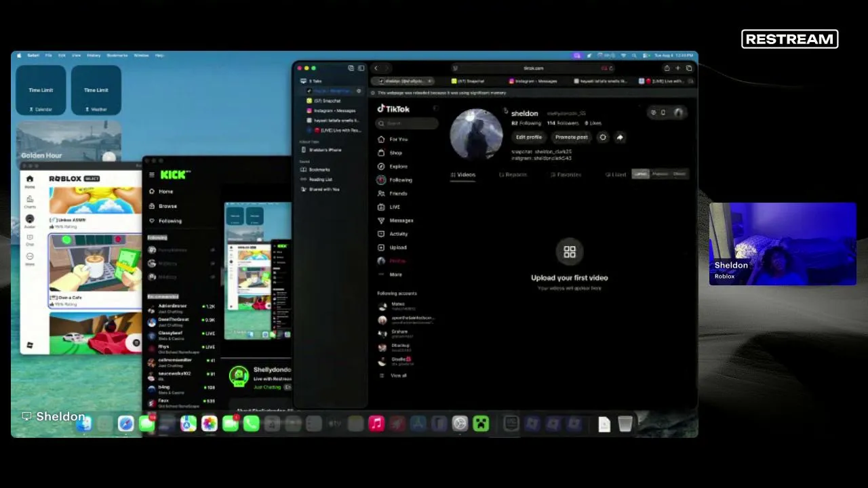Open TikTok profile settings gear icon

point(603,137)
